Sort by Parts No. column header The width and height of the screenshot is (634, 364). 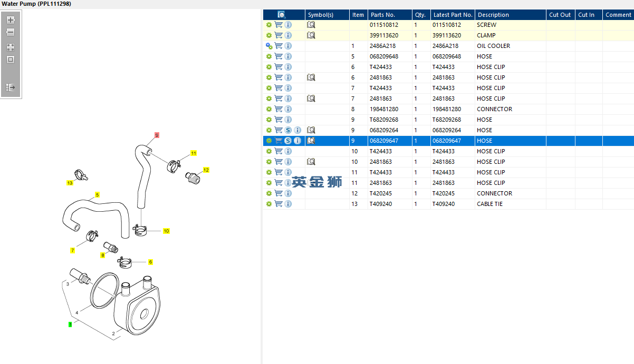coord(390,15)
